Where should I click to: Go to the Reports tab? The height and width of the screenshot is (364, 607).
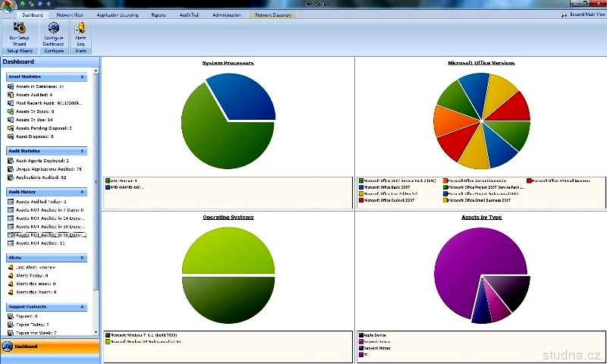point(159,14)
